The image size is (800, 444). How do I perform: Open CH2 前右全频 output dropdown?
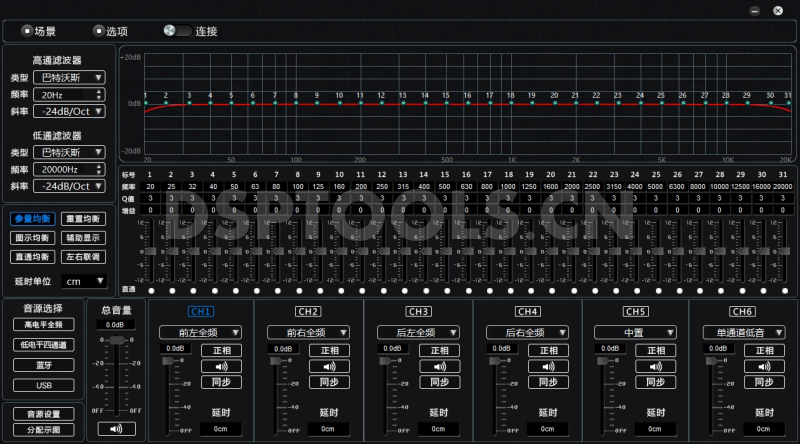(308, 333)
